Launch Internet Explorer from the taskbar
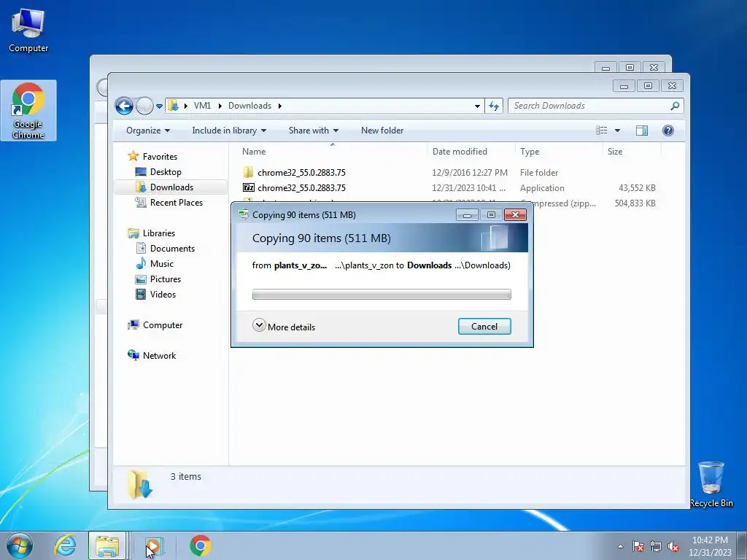 click(65, 545)
